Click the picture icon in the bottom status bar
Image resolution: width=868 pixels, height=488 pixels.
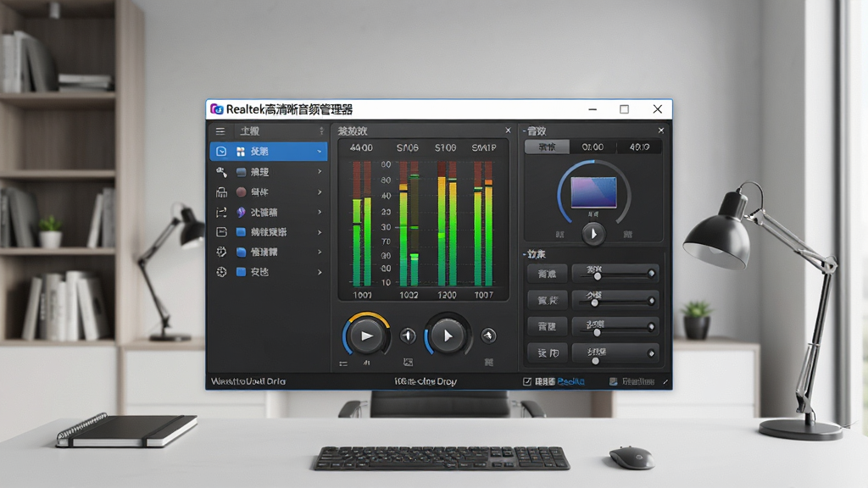(x=614, y=381)
